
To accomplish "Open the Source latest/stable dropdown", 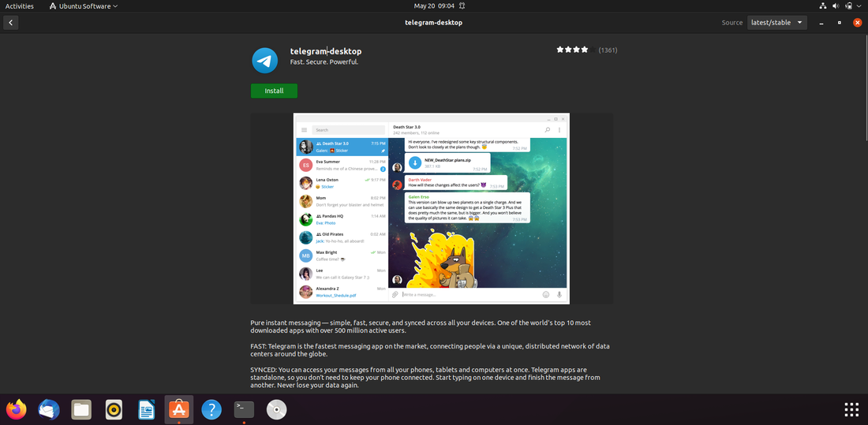I will tap(777, 23).
